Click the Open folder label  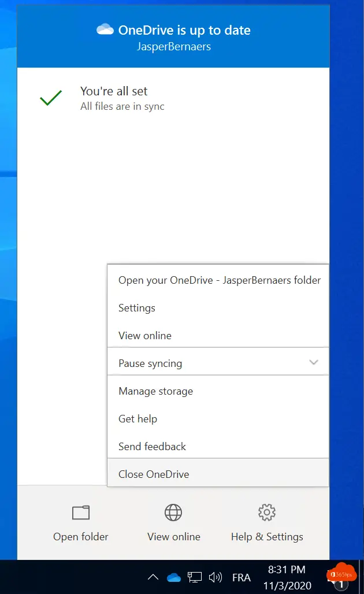click(x=81, y=537)
